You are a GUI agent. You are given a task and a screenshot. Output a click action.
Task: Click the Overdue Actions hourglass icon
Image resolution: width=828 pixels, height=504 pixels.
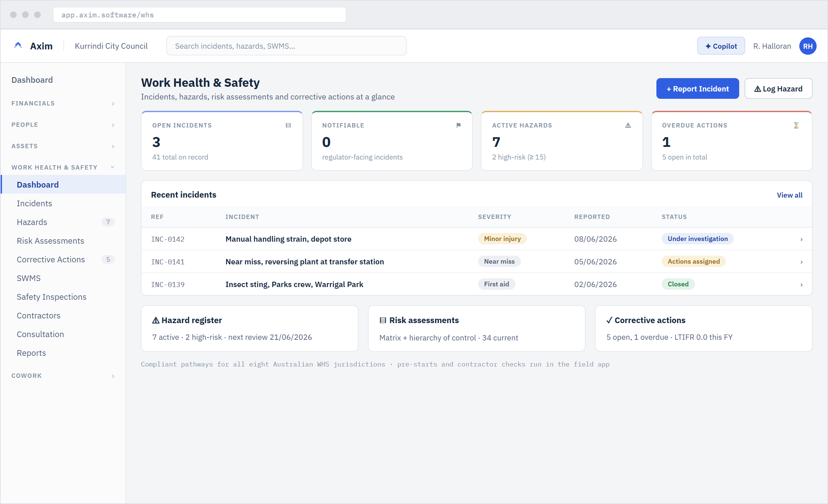tap(796, 125)
